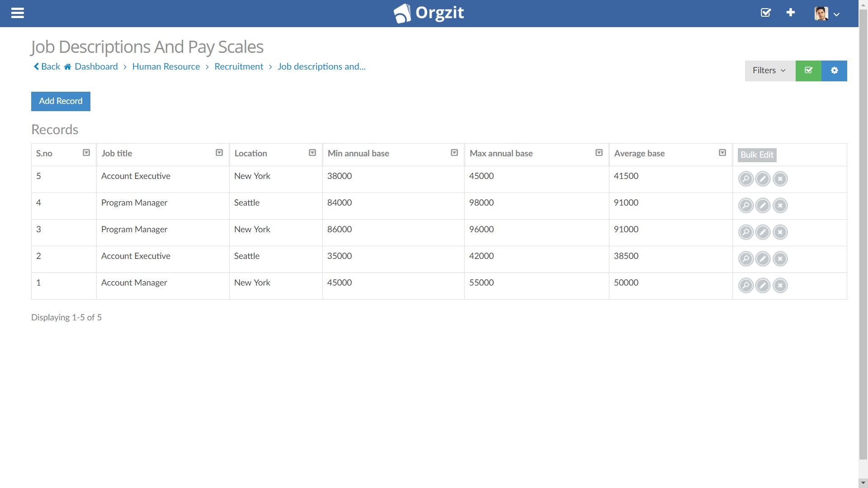This screenshot has width=868, height=488.
Task: Edit the Program Manager Seattle record
Action: (x=763, y=206)
